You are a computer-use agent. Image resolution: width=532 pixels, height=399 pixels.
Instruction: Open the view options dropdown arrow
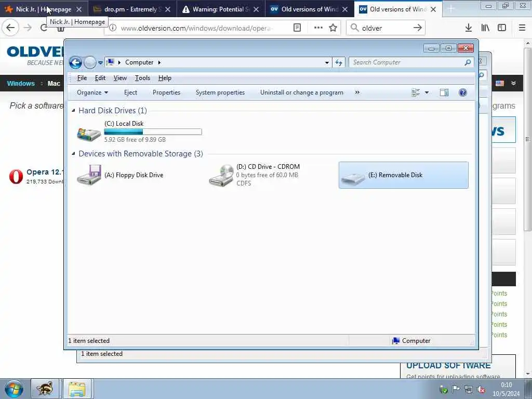coord(427,92)
